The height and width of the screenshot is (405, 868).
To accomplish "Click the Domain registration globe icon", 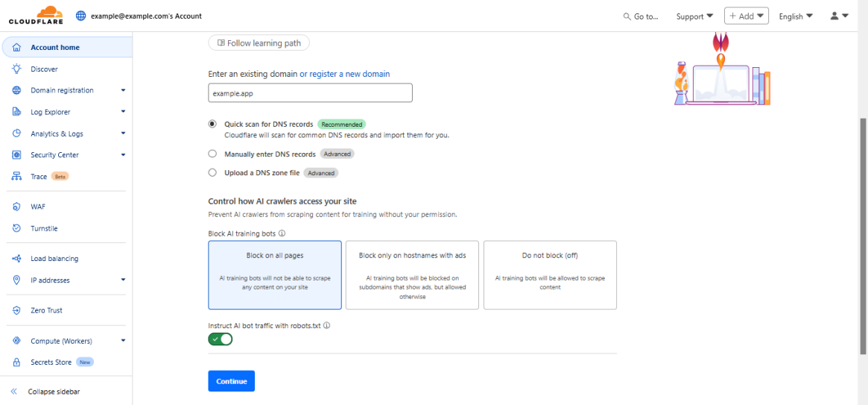I will pos(16,90).
